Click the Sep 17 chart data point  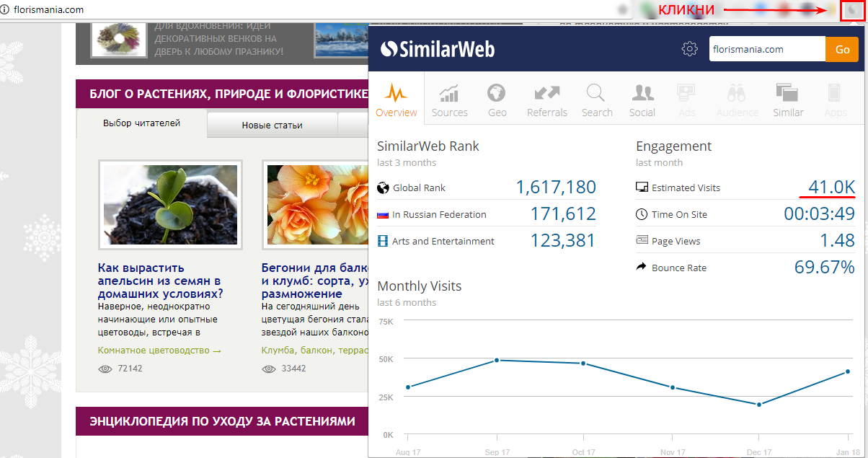[496, 360]
